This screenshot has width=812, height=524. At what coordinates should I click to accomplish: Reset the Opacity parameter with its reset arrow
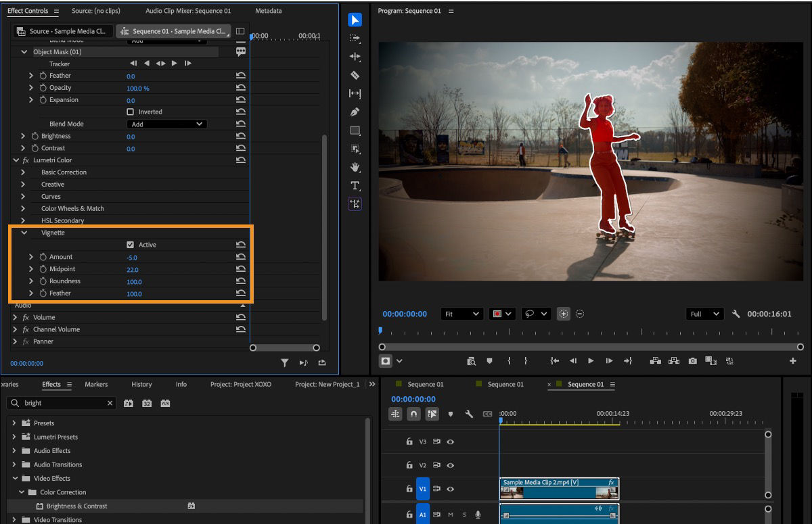pyautogui.click(x=241, y=89)
